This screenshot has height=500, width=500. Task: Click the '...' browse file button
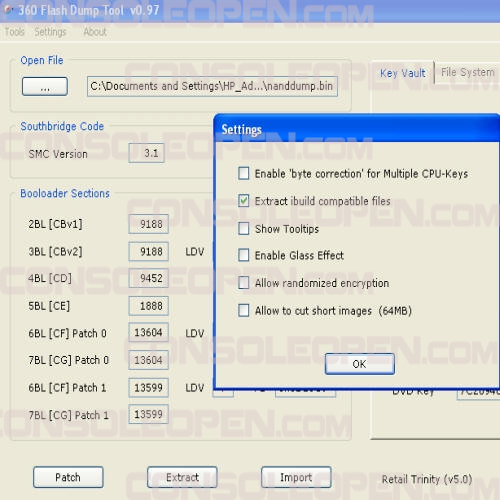click(45, 87)
